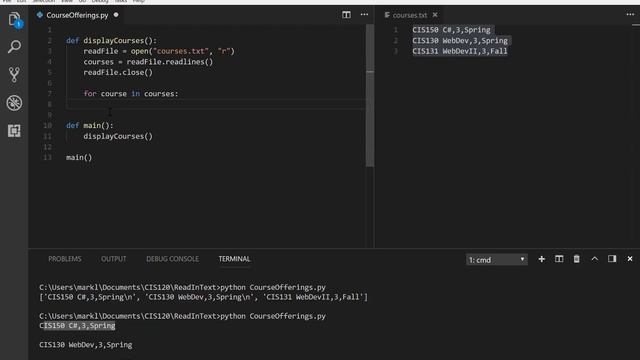Click 'CIS130 WebDev,3,Spring' in courses.txt
The width and height of the screenshot is (640, 360).
[x=460, y=40]
